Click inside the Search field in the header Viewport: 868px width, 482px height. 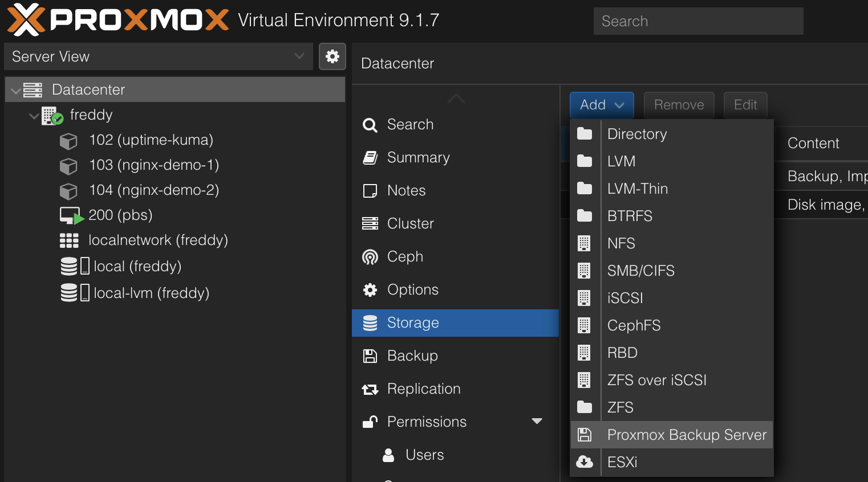pos(698,21)
